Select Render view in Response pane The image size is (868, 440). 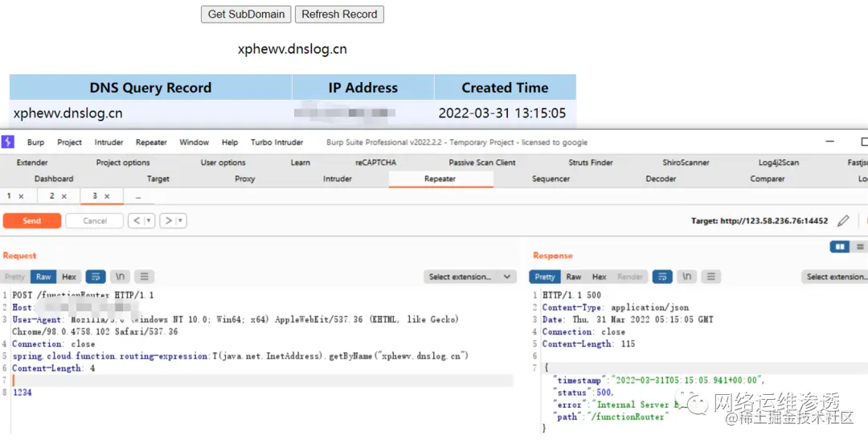click(630, 277)
